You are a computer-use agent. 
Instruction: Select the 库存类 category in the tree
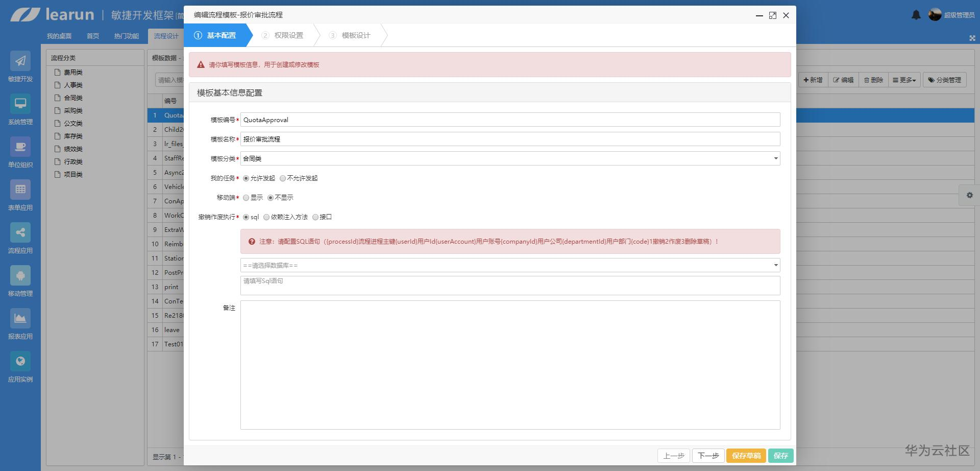tap(73, 136)
